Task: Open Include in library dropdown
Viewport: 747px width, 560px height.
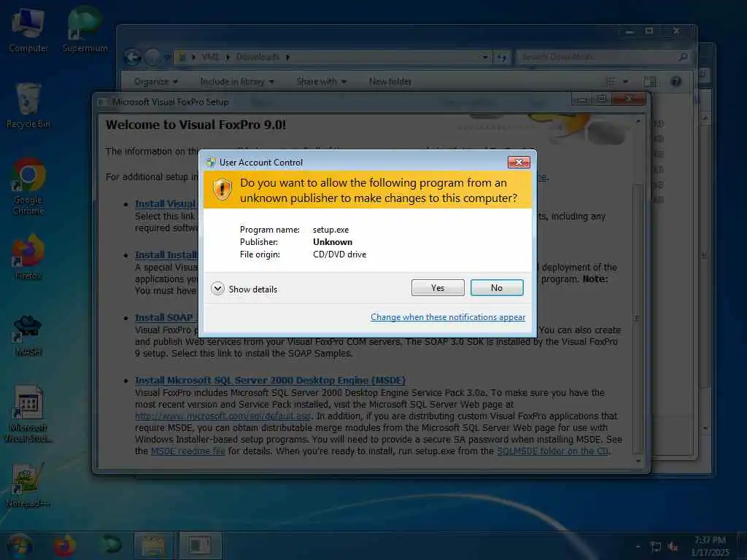Action: 237,82
